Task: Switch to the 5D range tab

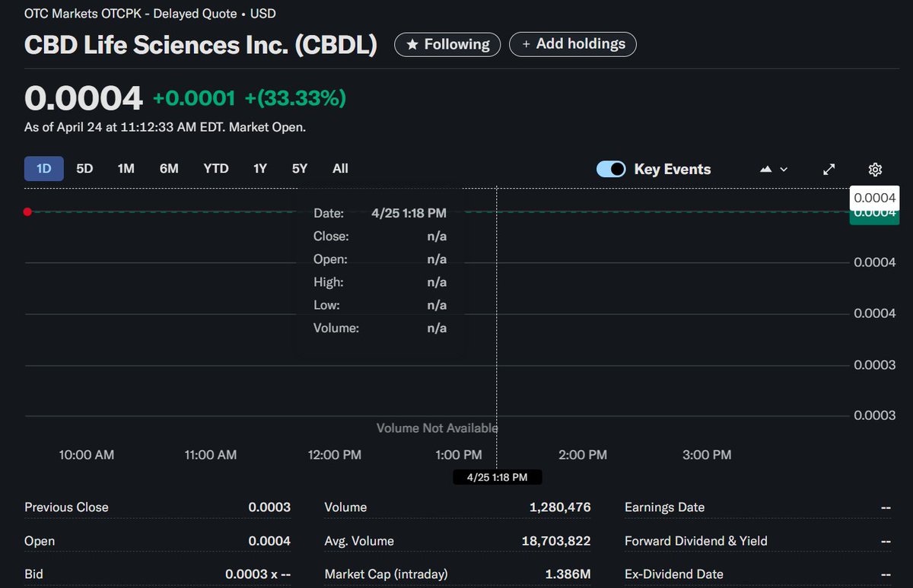Action: click(84, 168)
